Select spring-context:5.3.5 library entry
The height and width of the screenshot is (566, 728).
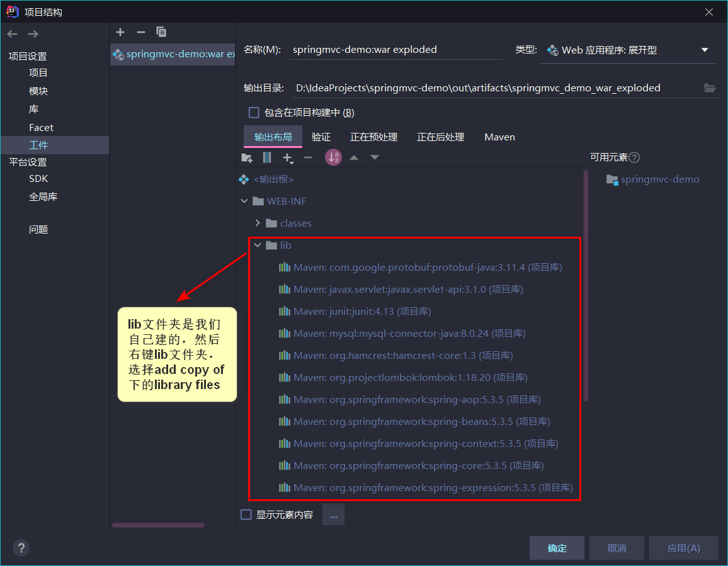[418, 444]
